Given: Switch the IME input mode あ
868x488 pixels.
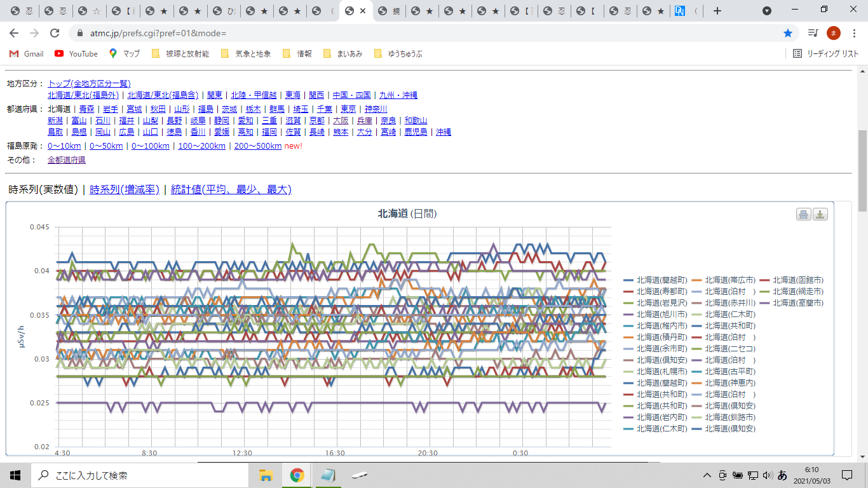Looking at the screenshot, I should pyautogui.click(x=783, y=475).
